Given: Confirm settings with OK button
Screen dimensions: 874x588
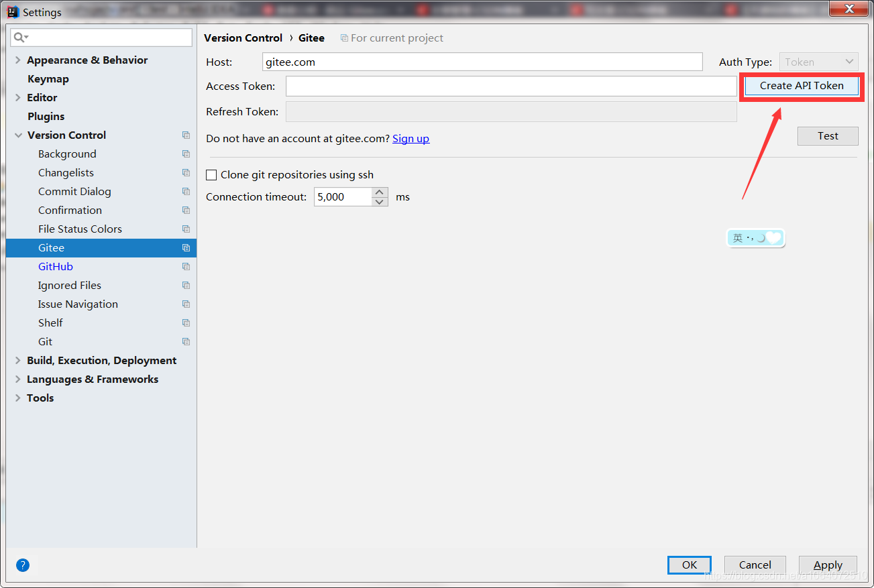Looking at the screenshot, I should point(690,565).
